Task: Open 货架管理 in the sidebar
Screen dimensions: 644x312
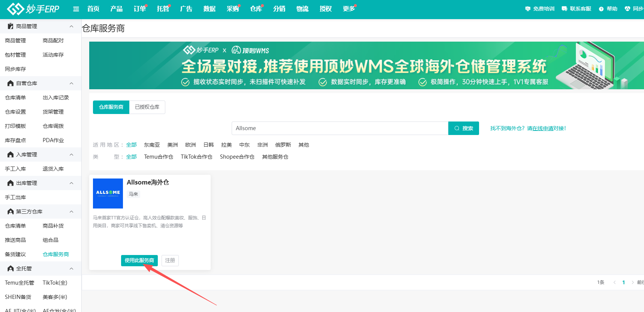Action: tap(53, 112)
